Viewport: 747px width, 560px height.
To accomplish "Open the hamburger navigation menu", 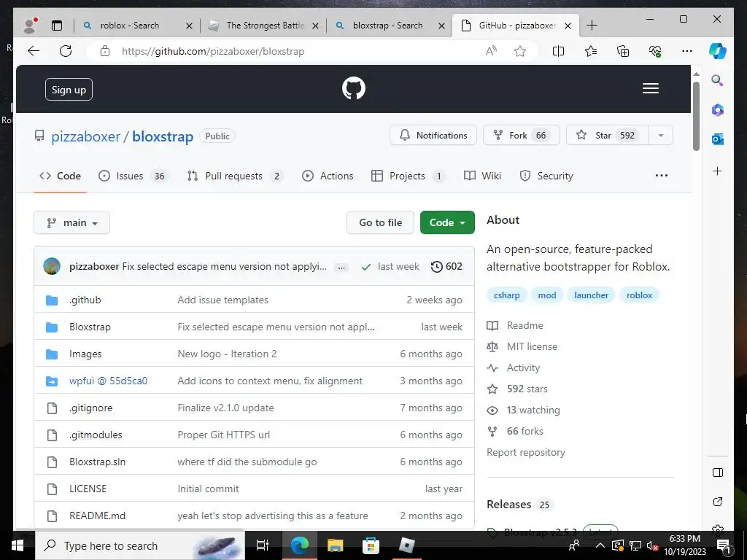I will (x=650, y=88).
